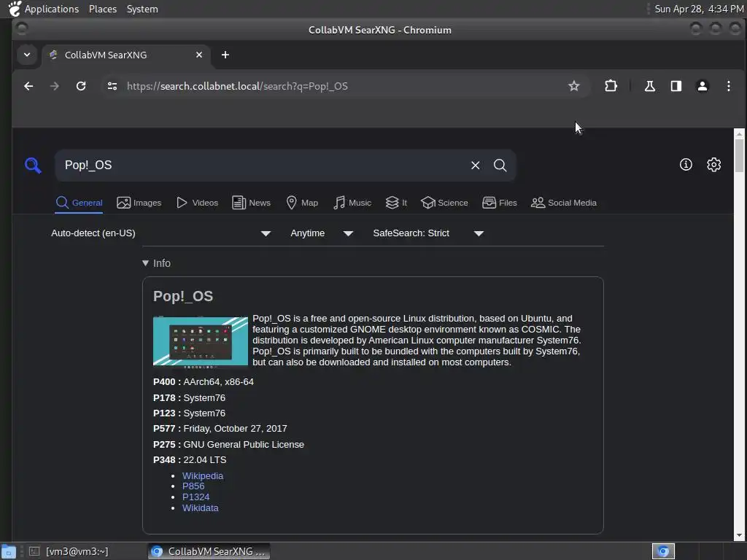The height and width of the screenshot is (560, 747).
Task: Open the SearXNG about info icon
Action: 686,165
